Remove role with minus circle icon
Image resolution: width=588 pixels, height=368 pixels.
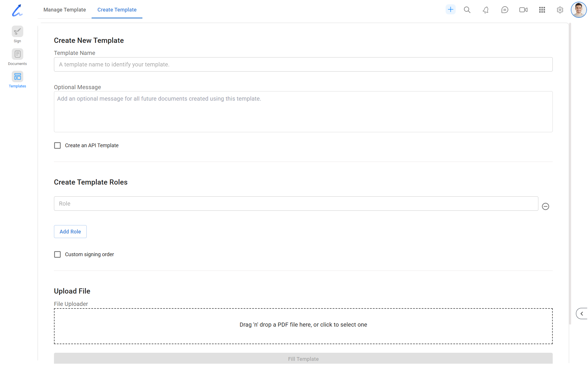point(545,206)
